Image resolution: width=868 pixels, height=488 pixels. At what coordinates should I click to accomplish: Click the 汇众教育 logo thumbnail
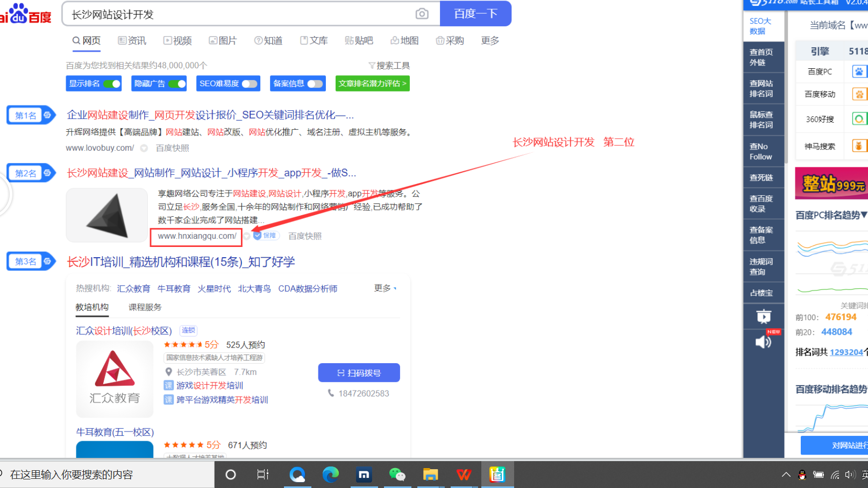pos(115,379)
